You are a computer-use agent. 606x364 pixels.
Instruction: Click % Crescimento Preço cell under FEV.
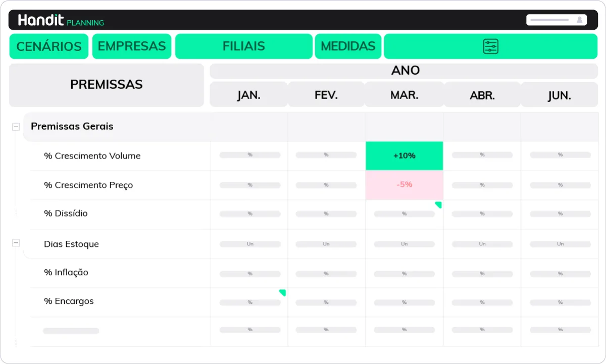click(327, 185)
